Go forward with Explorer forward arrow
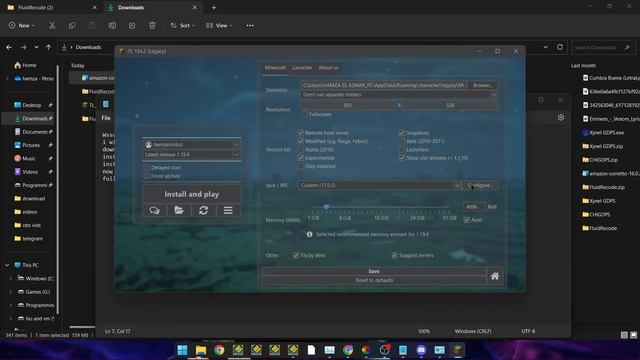 23,47
